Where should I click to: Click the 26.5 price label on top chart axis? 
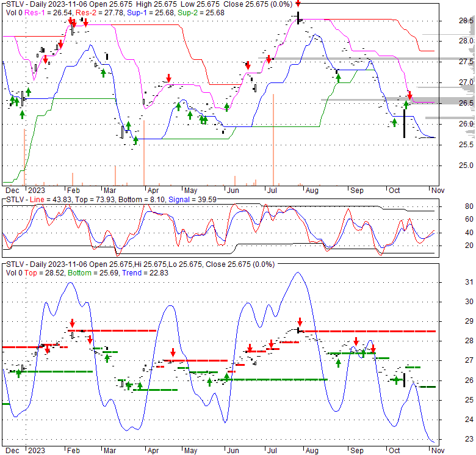[x=466, y=103]
